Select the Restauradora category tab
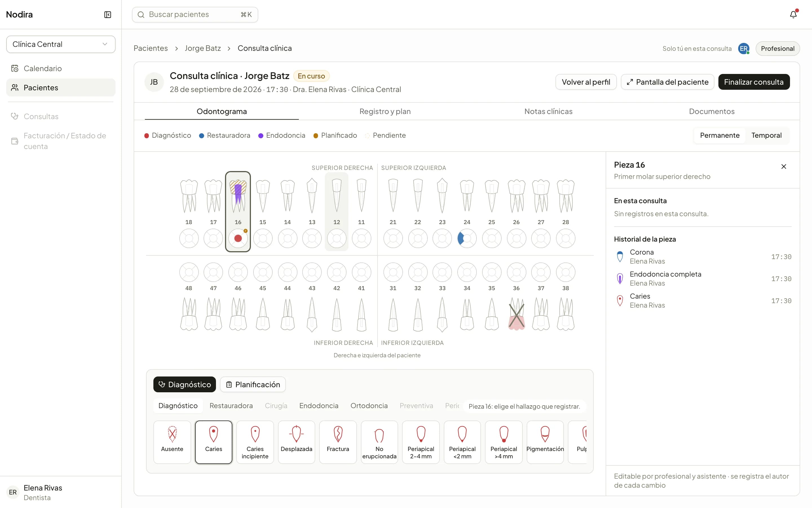The width and height of the screenshot is (812, 508). pyautogui.click(x=231, y=406)
